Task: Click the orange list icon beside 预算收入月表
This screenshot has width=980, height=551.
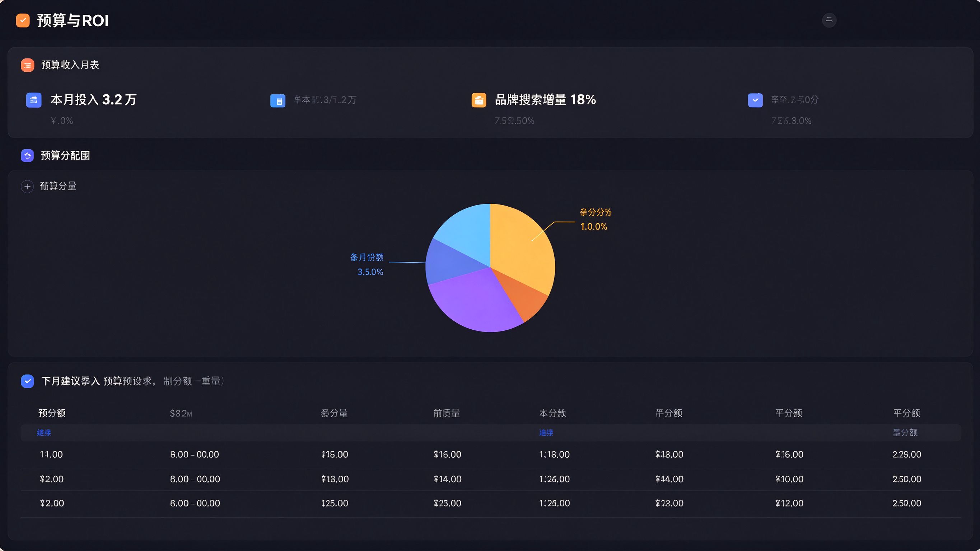Action: [x=27, y=65]
